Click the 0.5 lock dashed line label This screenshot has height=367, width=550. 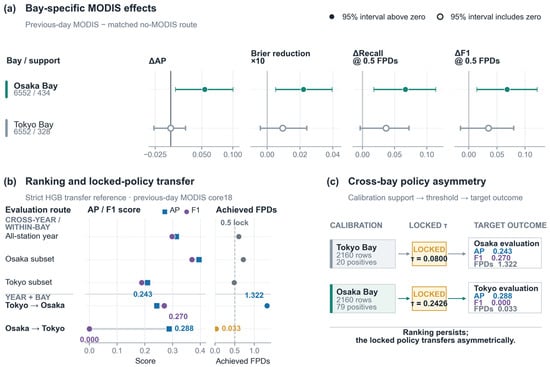(234, 222)
